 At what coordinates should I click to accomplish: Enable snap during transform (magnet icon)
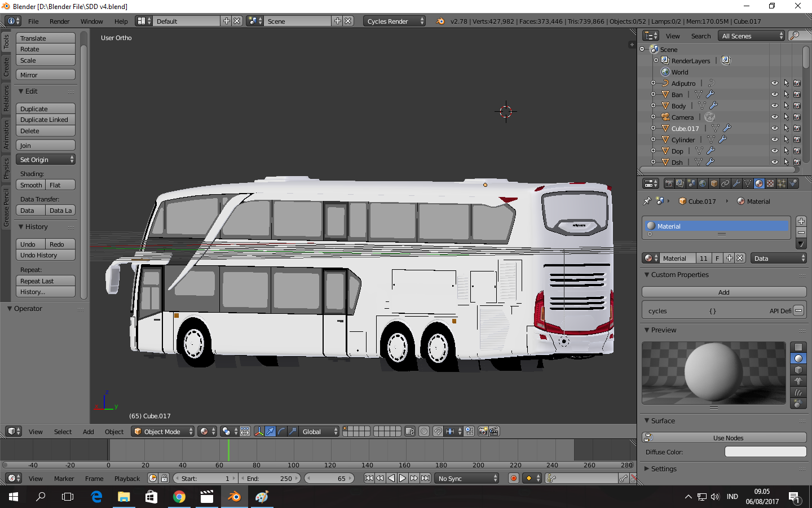[438, 432]
